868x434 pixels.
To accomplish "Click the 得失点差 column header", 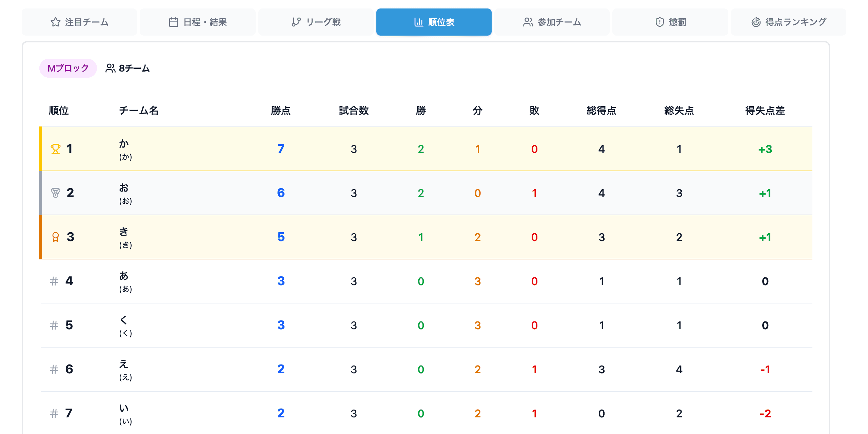I will 765,111.
